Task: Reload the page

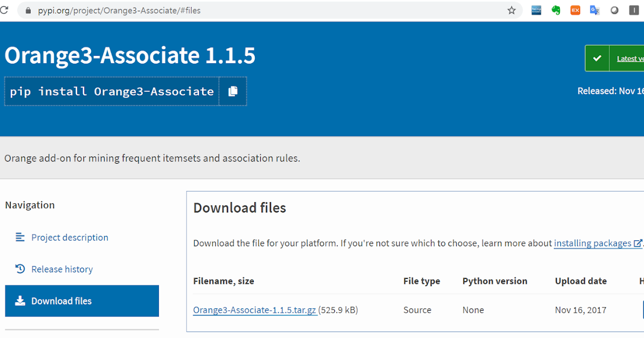Action: pos(4,10)
